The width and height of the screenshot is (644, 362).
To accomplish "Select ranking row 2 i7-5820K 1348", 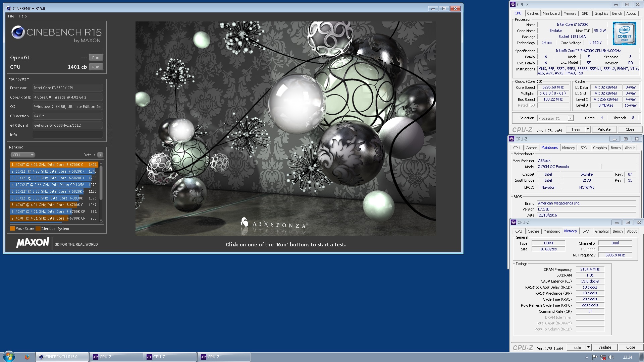I will 54,171.
